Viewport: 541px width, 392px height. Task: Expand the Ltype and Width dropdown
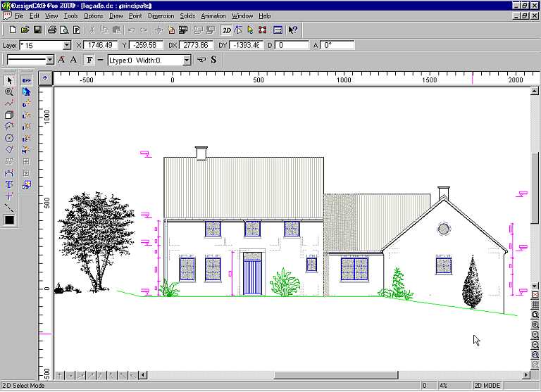(187, 60)
